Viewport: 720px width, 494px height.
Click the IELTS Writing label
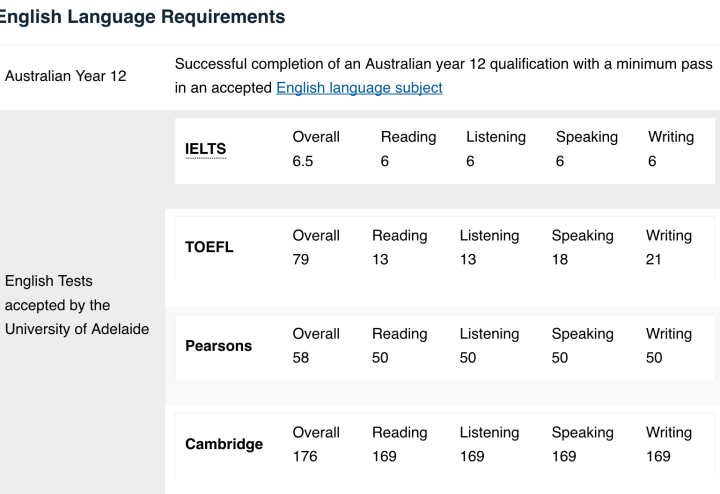click(671, 137)
